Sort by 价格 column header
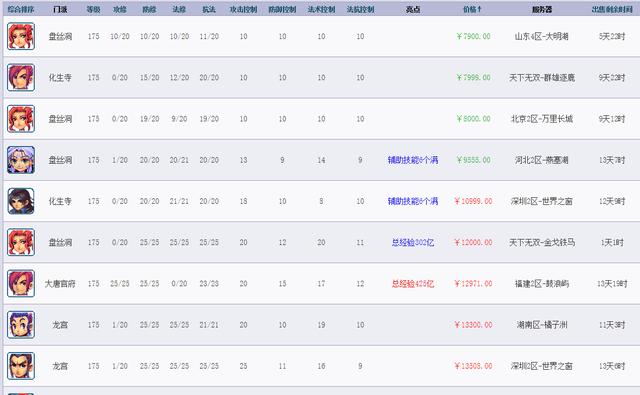 [472, 9]
